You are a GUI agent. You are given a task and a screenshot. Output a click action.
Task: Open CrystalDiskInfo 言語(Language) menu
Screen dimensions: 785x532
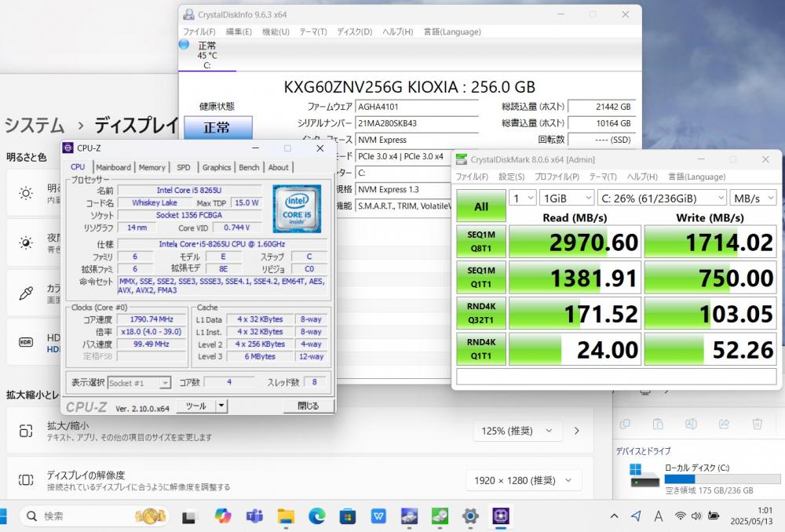[452, 31]
